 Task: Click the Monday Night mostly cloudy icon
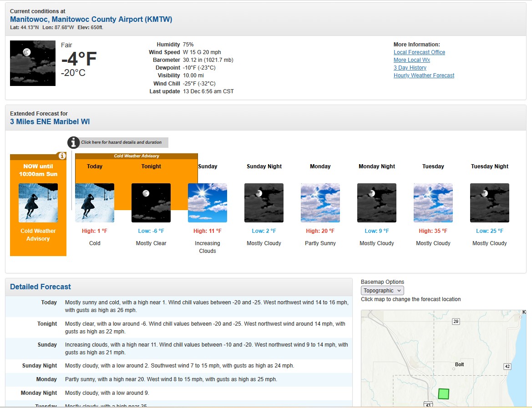(x=377, y=203)
